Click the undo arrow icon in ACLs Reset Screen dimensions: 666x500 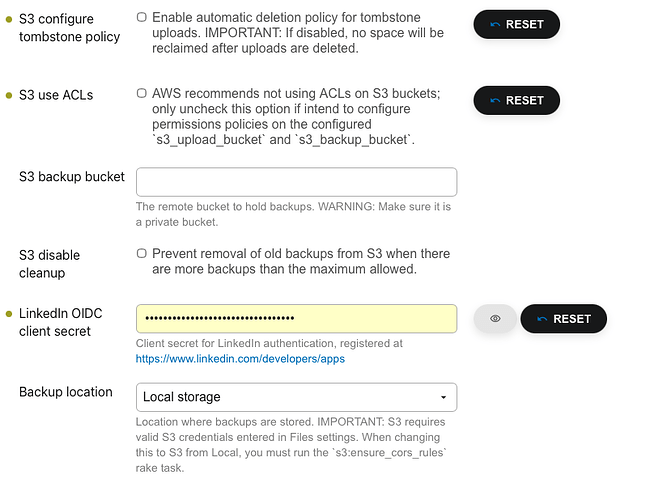(495, 101)
